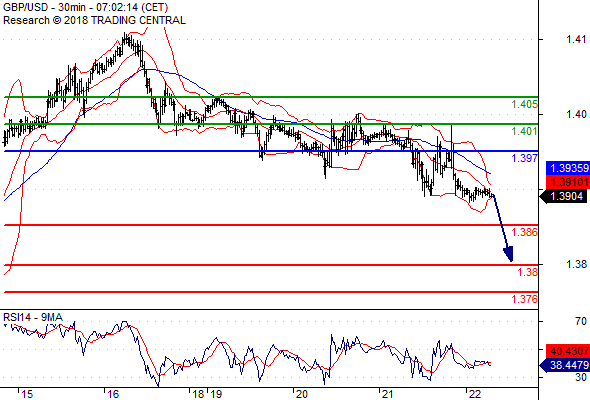Screen dimensions: 590x400
Task: Select the date 16 timeline marker
Action: coord(113,394)
